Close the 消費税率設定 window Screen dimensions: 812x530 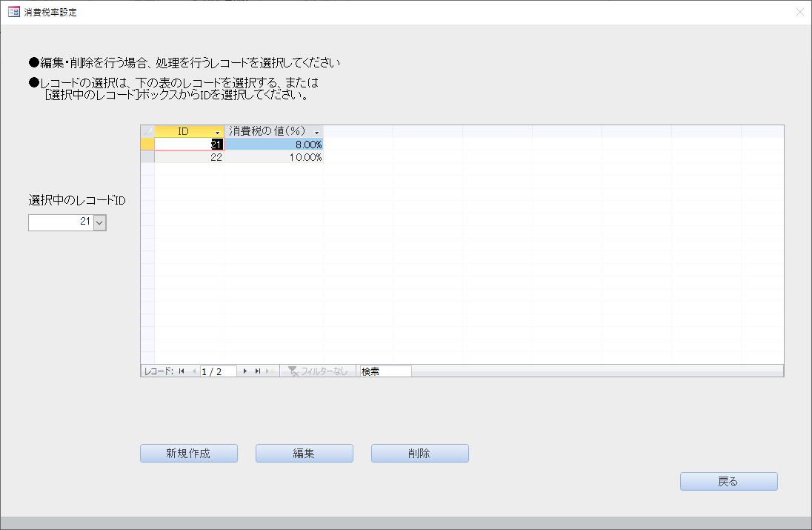point(799,12)
